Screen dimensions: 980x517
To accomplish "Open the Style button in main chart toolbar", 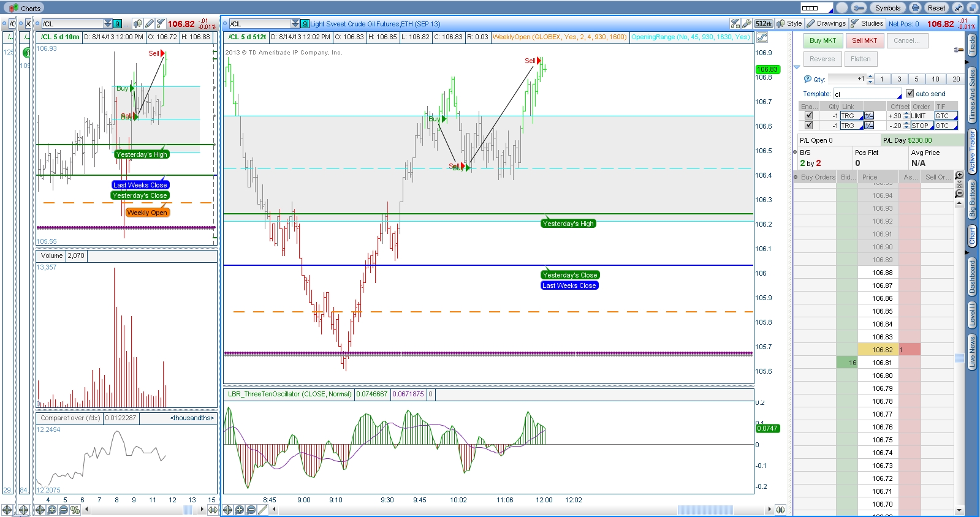I will tap(789, 23).
